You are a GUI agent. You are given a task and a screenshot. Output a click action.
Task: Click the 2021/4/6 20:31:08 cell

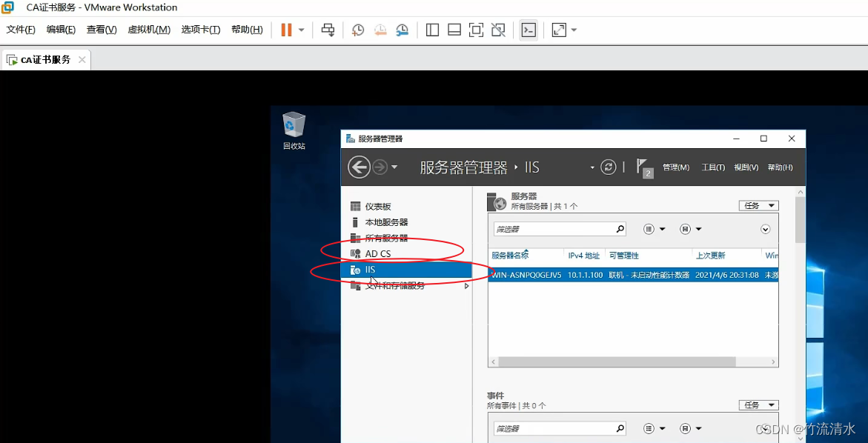(x=726, y=275)
